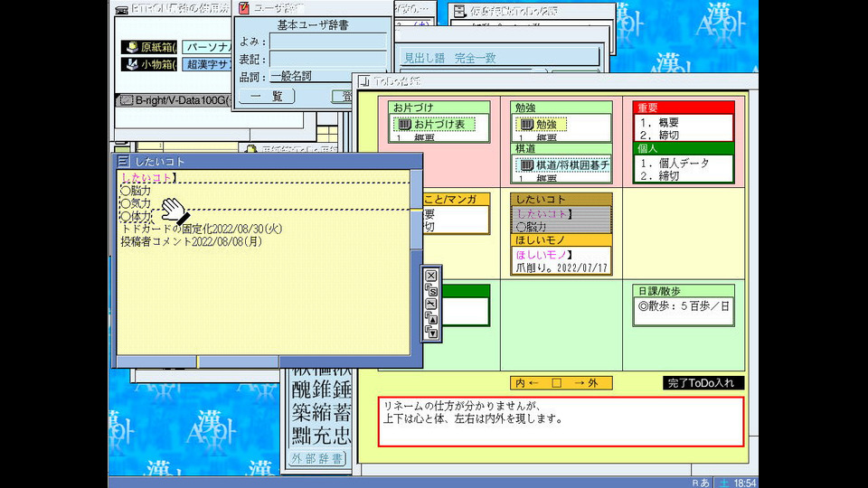The width and height of the screenshot is (868, 488).
Task: Click the S icon on the floating palette
Action: (x=431, y=290)
